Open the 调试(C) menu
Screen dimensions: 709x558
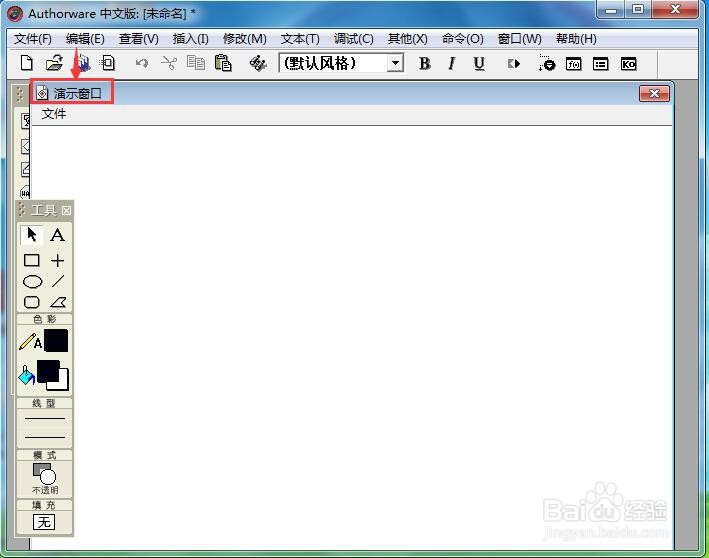point(354,39)
